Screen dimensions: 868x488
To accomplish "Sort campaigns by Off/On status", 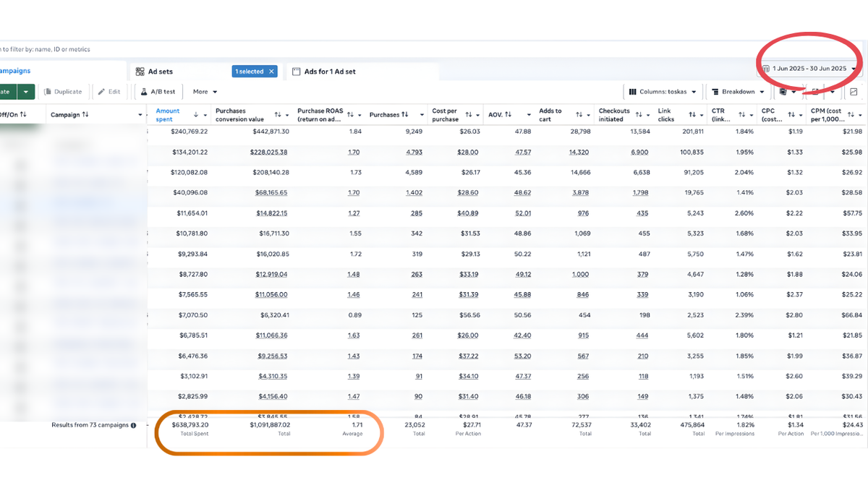I will [23, 115].
